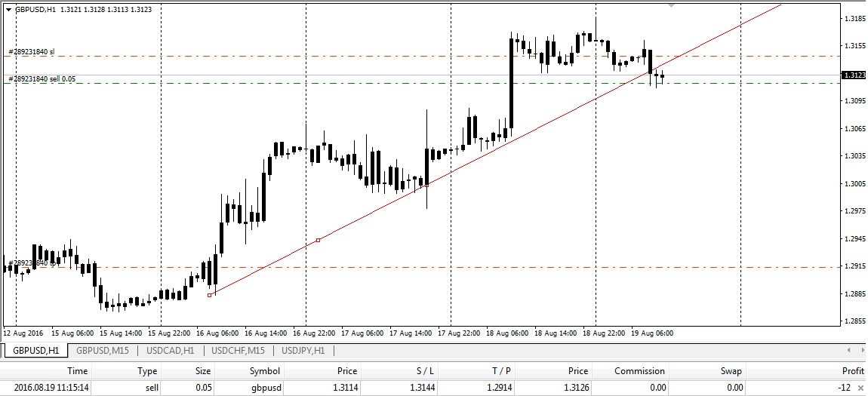Click the 12 Aug 2016 time axis label
This screenshot has width=868, height=396.
pos(23,333)
